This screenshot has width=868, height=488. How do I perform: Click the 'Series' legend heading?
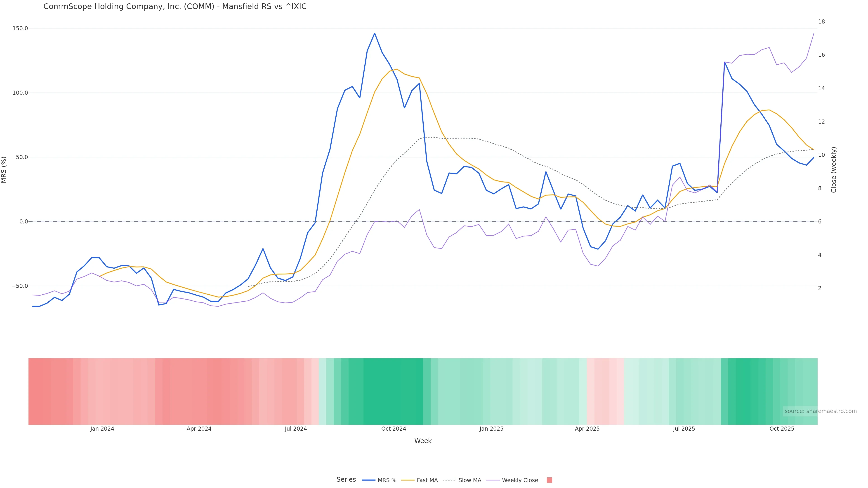point(346,480)
